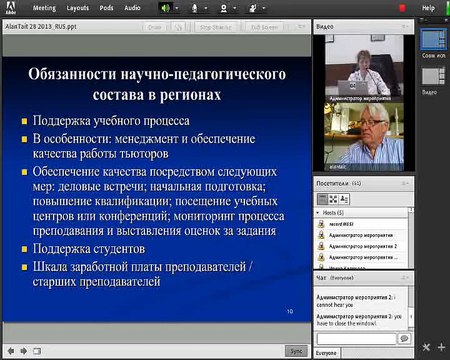Click the red recording indicator
Viewport: 450px width, 360px height.
click(x=402, y=8)
